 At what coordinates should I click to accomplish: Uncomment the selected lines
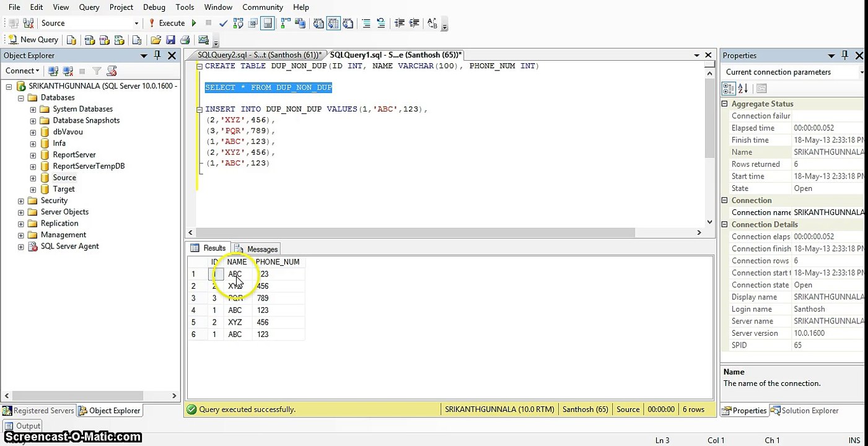point(381,24)
